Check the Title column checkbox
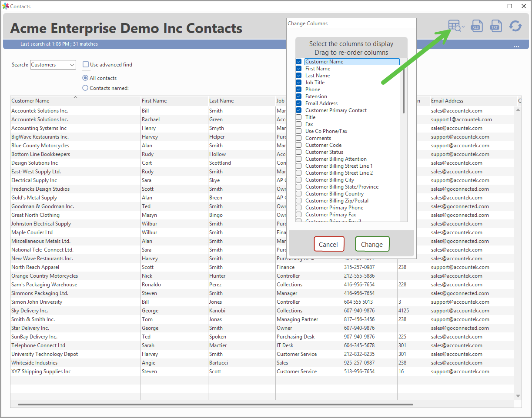The width and height of the screenshot is (532, 418). 299,117
